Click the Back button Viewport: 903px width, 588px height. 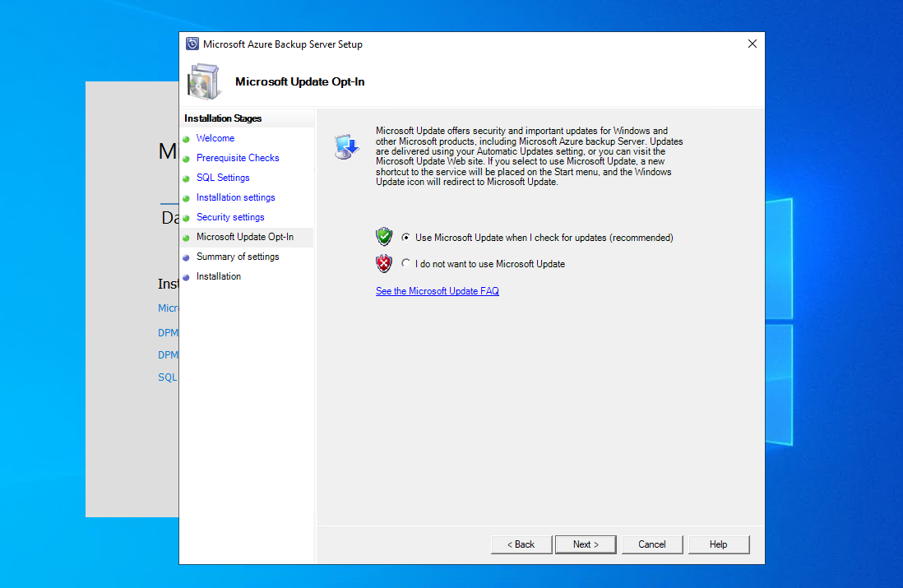click(x=521, y=544)
